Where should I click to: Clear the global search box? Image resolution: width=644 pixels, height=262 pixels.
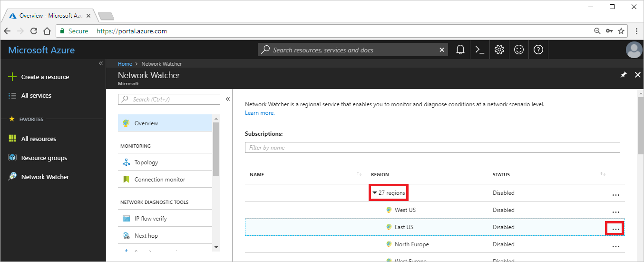click(442, 50)
